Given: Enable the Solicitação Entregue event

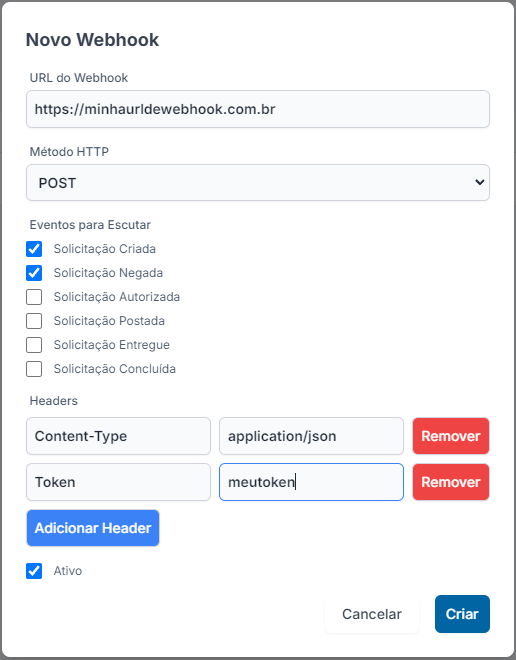Looking at the screenshot, I should point(34,345).
